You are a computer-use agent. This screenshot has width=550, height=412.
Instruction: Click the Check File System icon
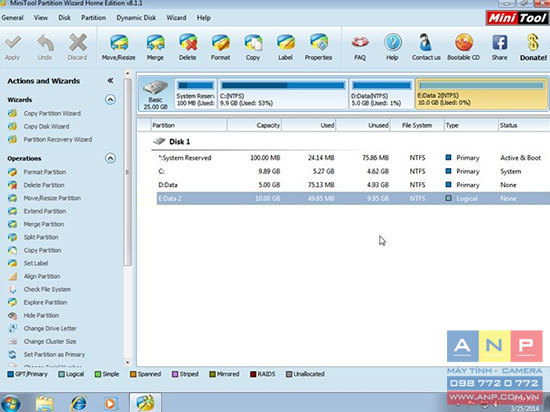pos(12,289)
